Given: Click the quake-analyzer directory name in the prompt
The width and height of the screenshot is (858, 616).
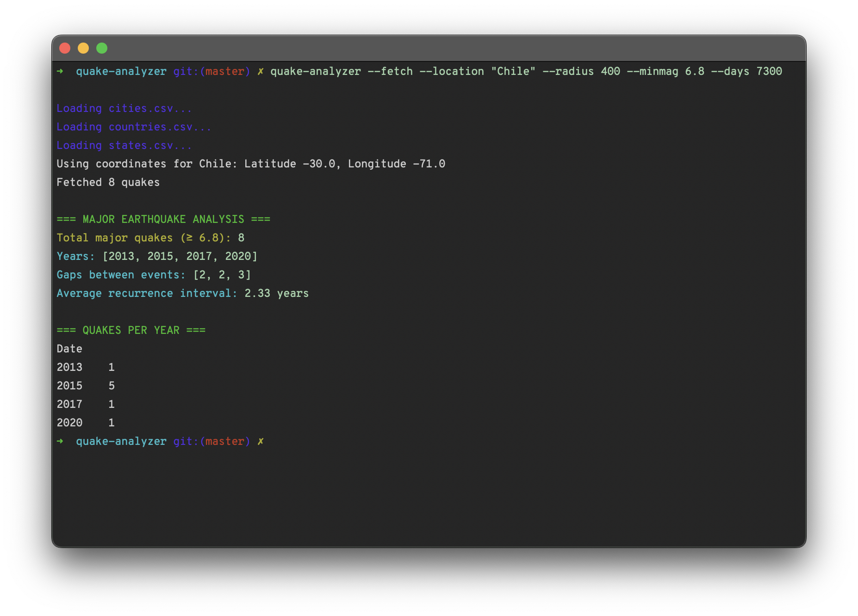Looking at the screenshot, I should pos(121,71).
